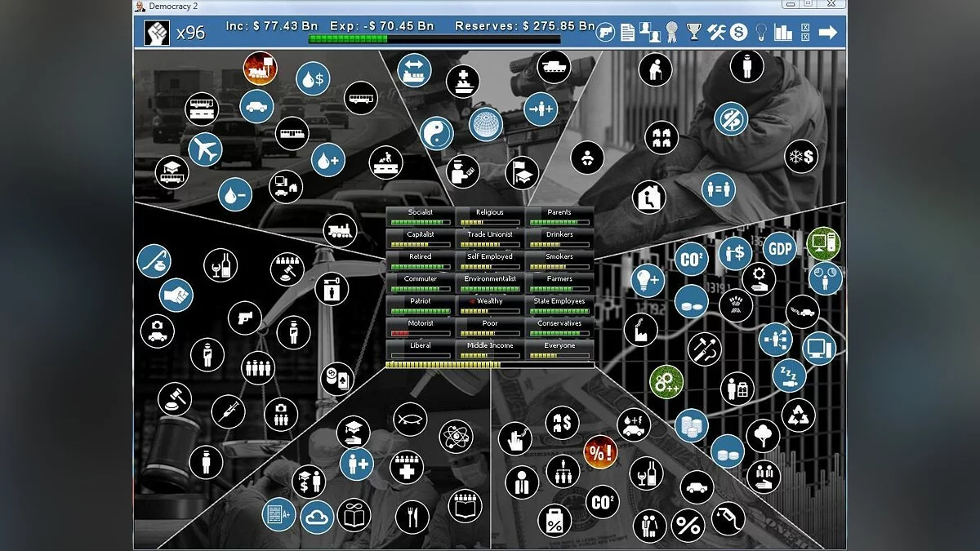This screenshot has width=980, height=551.
Task: Click the political capital fist icon
Action: (157, 33)
